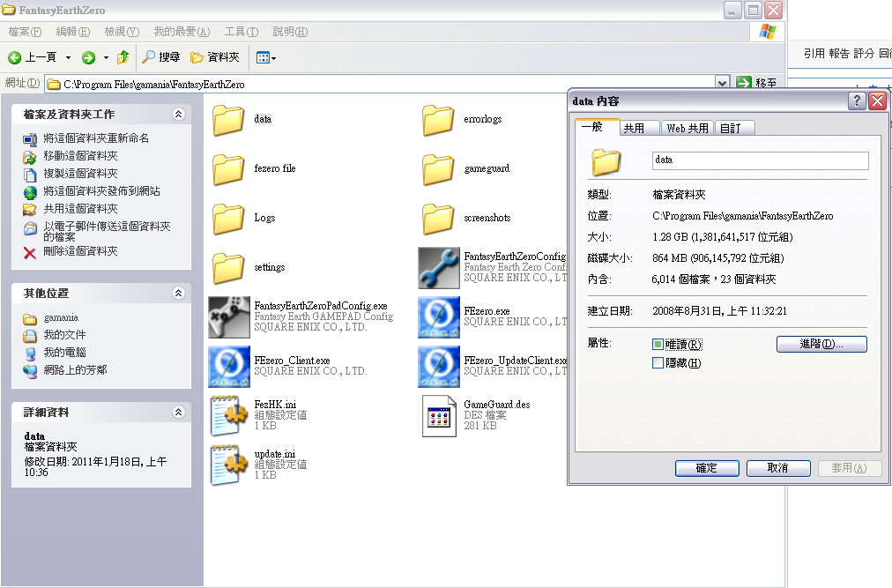
Task: Select the GameGuard.des file icon
Action: [439, 416]
